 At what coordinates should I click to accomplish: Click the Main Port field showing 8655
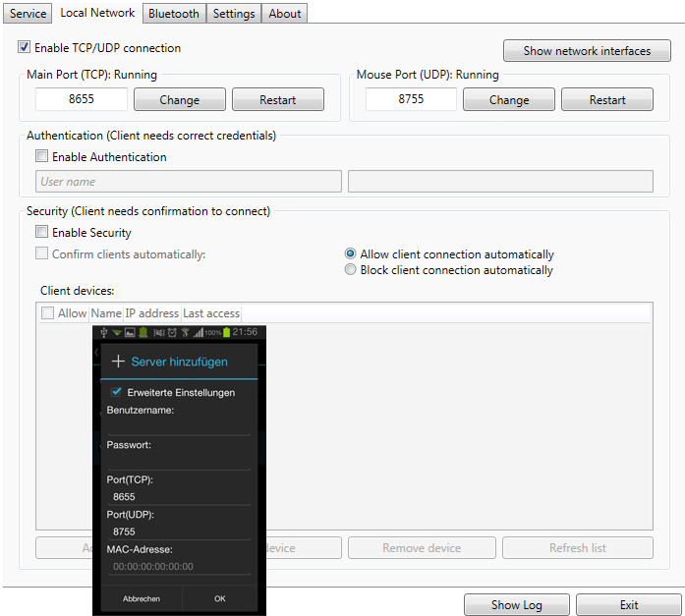pos(82,99)
